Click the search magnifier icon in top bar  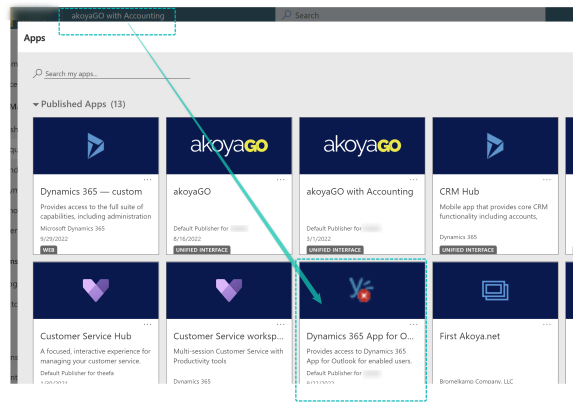coord(287,15)
